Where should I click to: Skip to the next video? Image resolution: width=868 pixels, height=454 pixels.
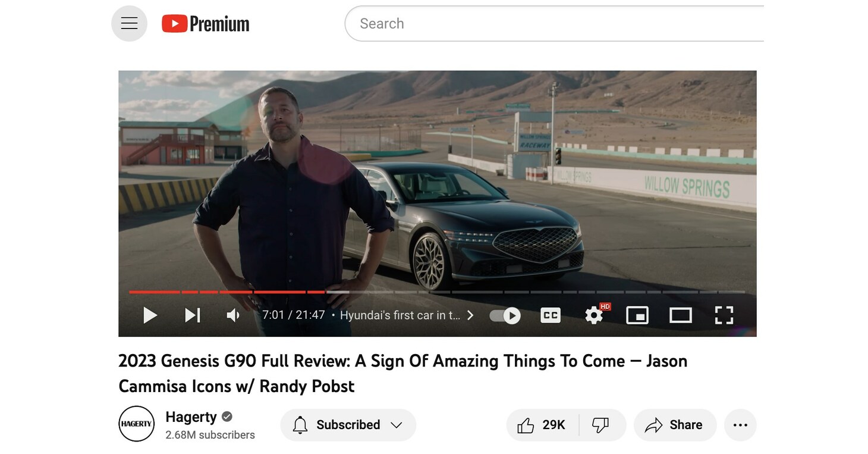[192, 315]
